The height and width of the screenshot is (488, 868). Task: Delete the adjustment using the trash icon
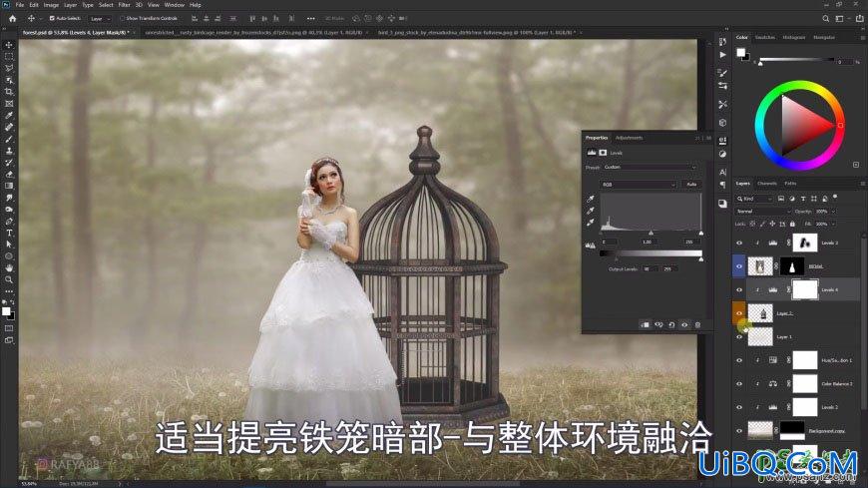point(697,324)
